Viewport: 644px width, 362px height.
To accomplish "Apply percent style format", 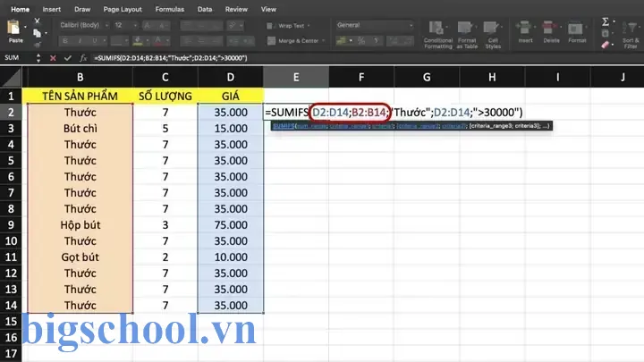I will click(361, 40).
